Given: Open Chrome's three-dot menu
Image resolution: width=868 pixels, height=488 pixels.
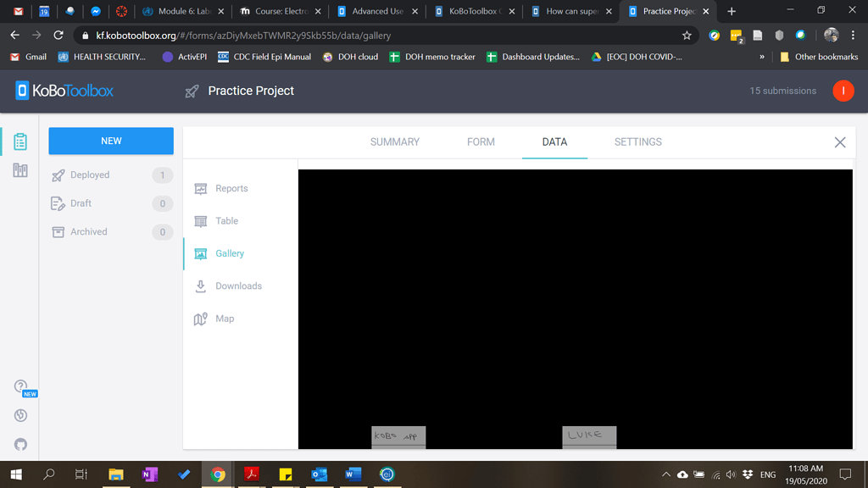Looking at the screenshot, I should pos(851,36).
